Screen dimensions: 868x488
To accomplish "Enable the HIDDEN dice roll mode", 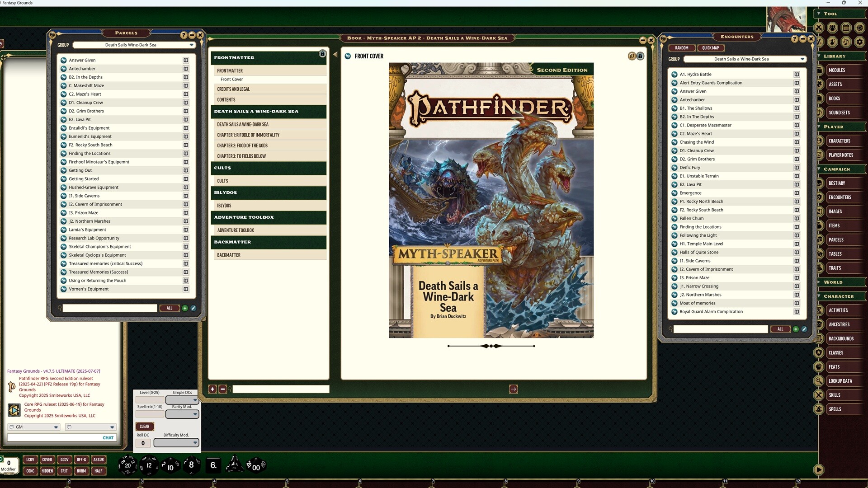I will click(x=47, y=471).
